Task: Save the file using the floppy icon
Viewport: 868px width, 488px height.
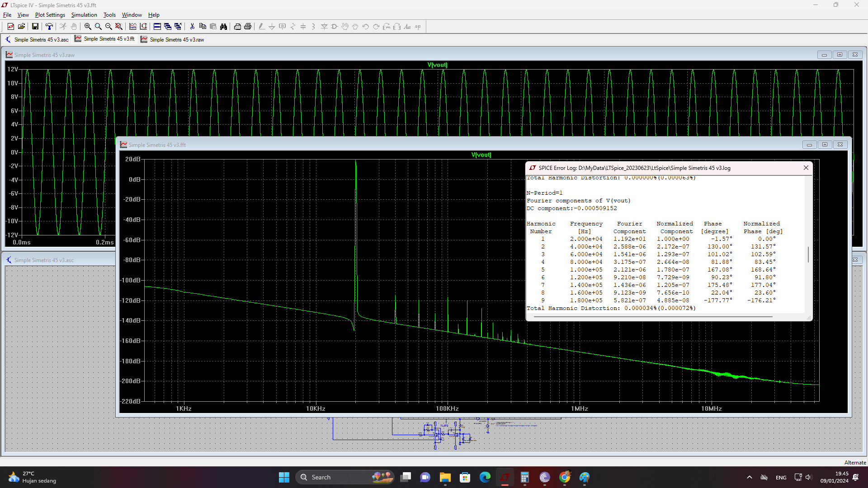Action: tap(35, 27)
